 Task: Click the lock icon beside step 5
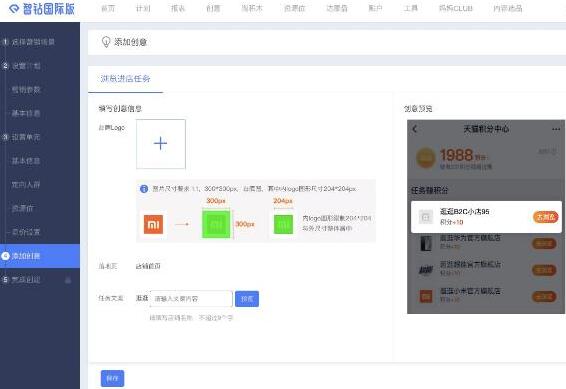click(68, 280)
